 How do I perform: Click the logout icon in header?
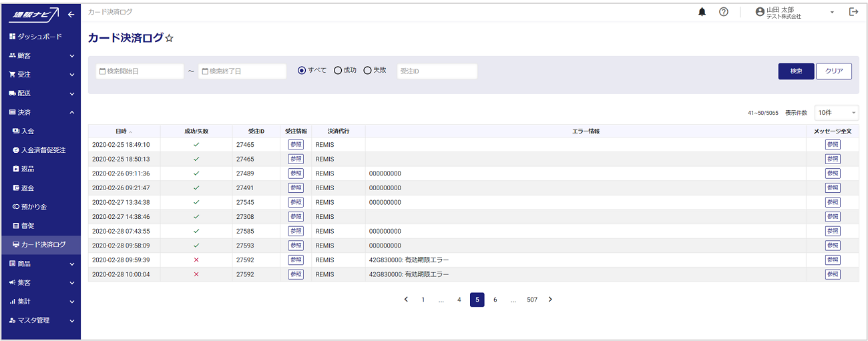(x=853, y=12)
